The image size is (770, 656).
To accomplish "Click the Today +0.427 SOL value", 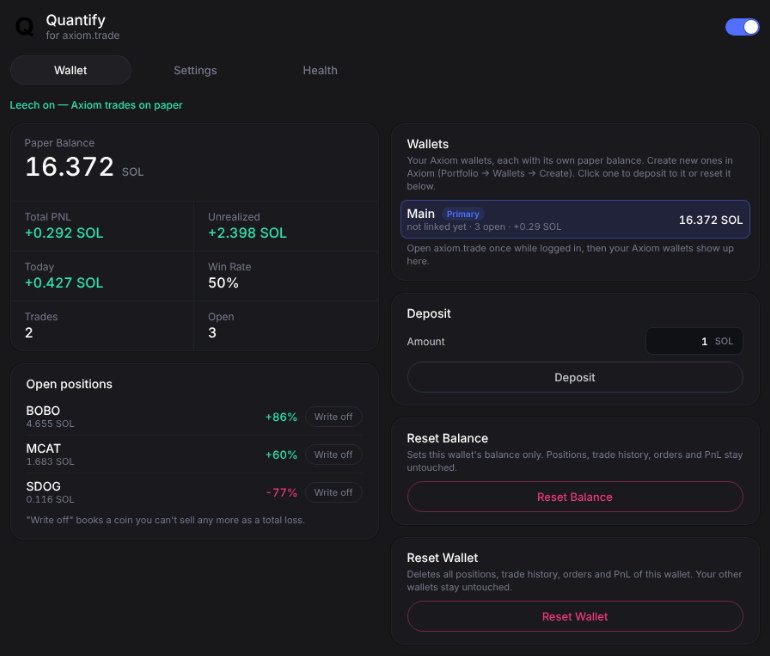I will (64, 283).
